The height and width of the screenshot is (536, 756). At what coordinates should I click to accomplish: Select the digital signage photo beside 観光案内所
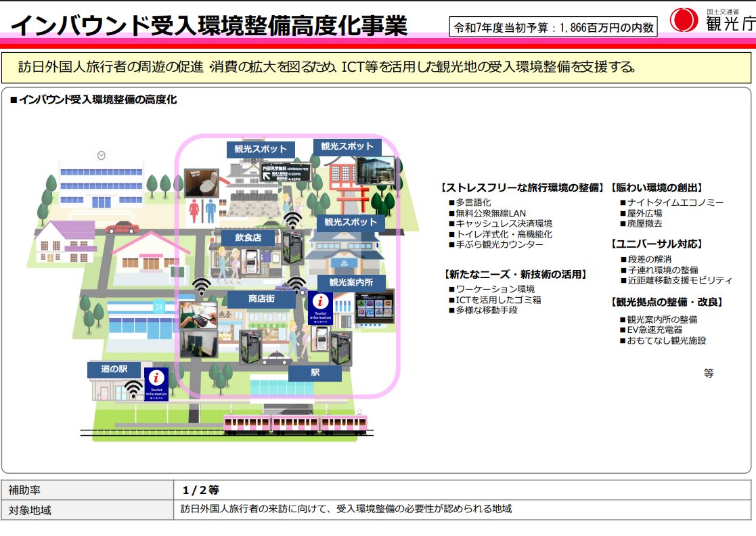(374, 308)
